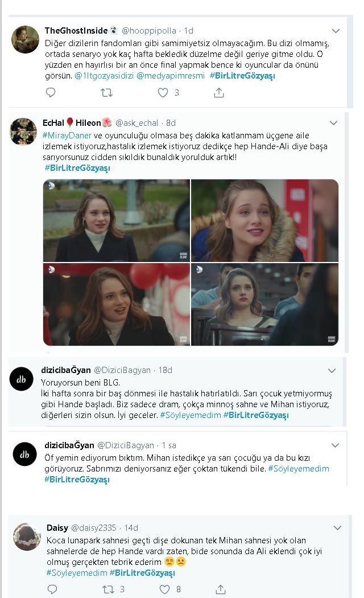Reply to TheGhostInside's tweet

[x=50, y=93]
